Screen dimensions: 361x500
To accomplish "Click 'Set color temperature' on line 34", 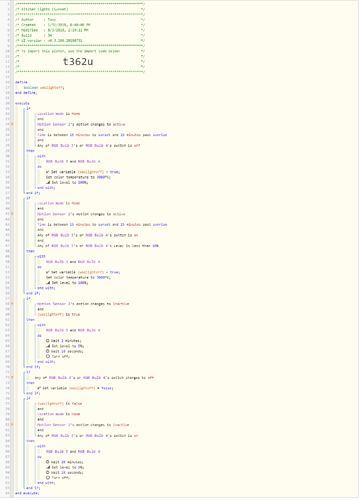I will pos(78,177).
